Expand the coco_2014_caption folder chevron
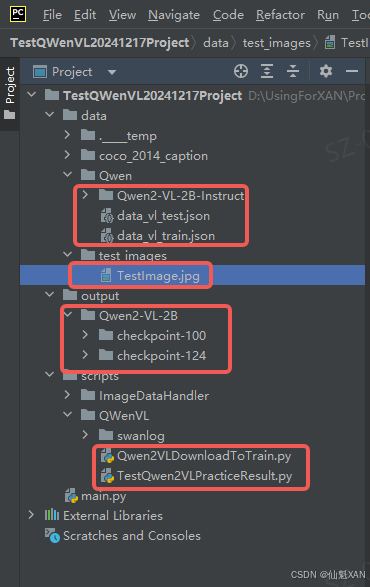Viewport: 370px width, 587px height. [67, 155]
